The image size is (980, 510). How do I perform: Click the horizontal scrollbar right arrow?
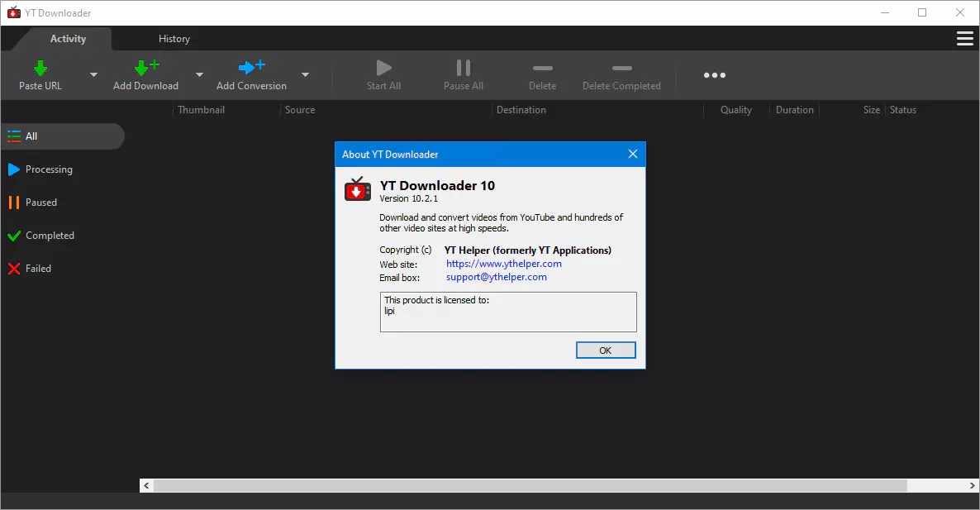click(972, 486)
